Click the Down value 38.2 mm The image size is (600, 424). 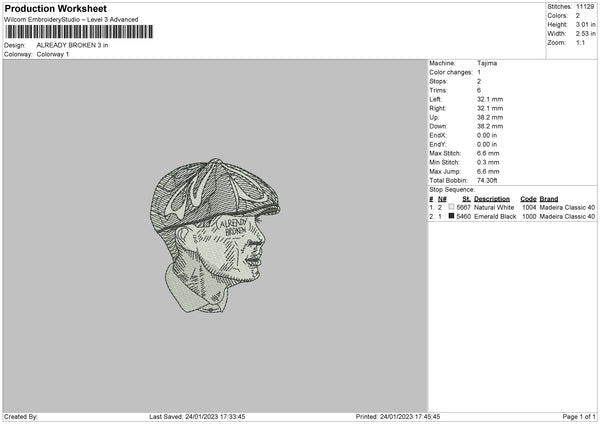pos(490,126)
